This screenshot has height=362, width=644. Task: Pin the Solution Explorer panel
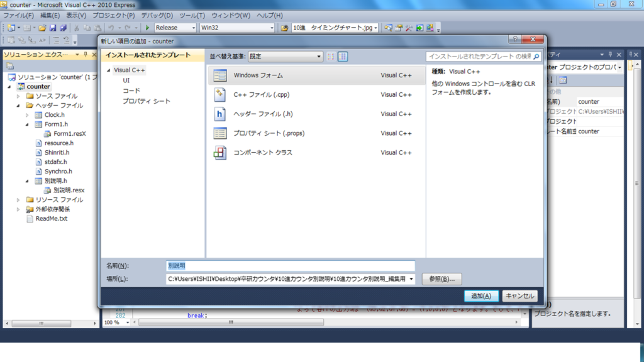86,55
